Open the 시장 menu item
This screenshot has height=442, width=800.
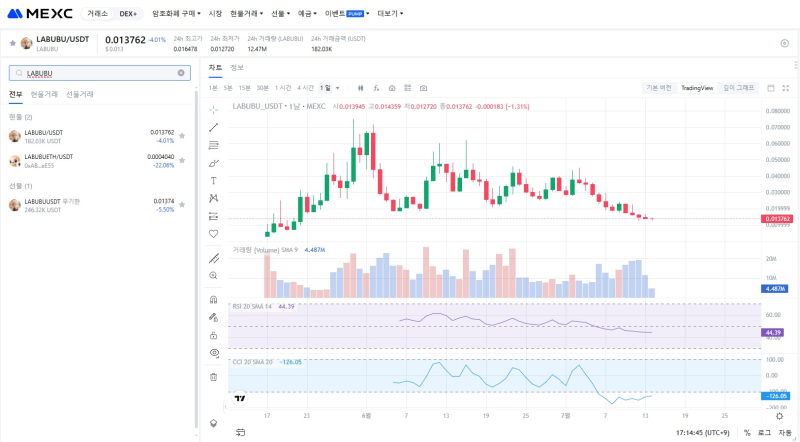[215, 14]
